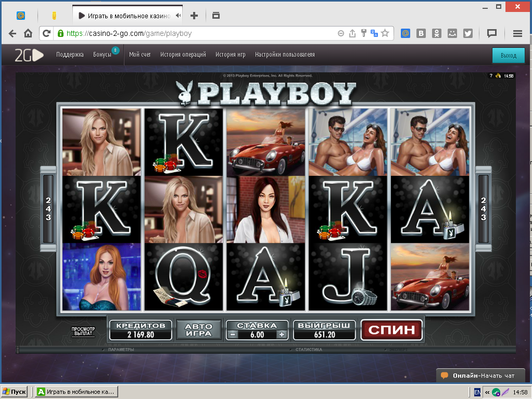Go back to the previous page

12,33
